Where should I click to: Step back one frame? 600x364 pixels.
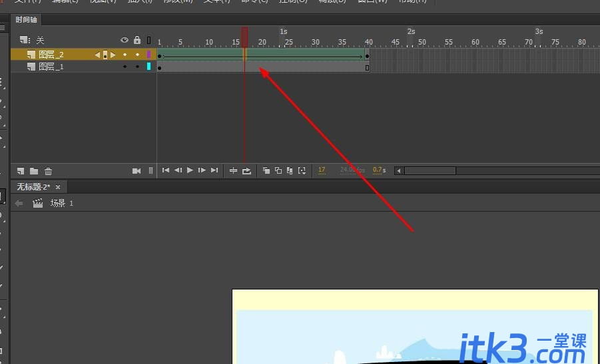[x=178, y=170]
